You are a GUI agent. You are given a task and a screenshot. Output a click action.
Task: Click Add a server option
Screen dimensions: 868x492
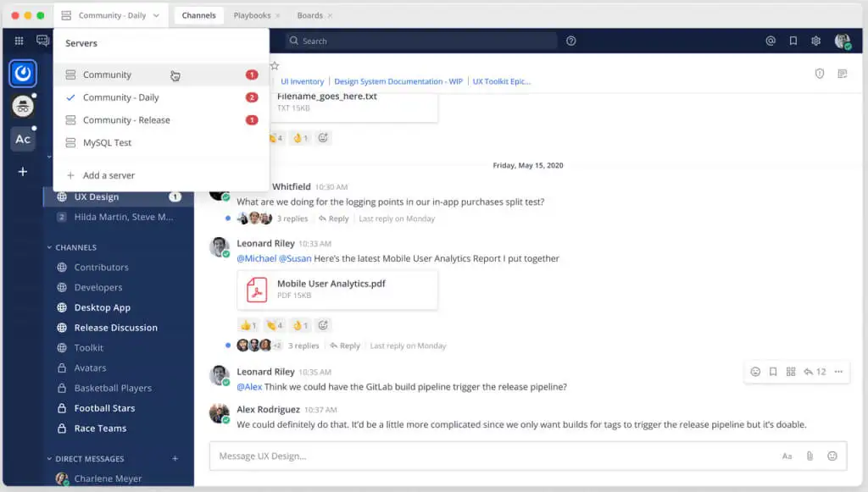pos(108,175)
